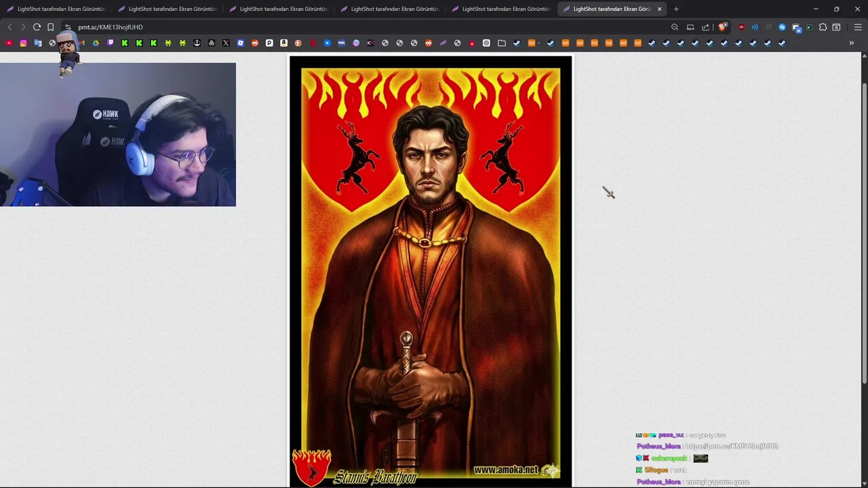Open site settings icon in address bar
868x488 pixels.
tap(68, 27)
